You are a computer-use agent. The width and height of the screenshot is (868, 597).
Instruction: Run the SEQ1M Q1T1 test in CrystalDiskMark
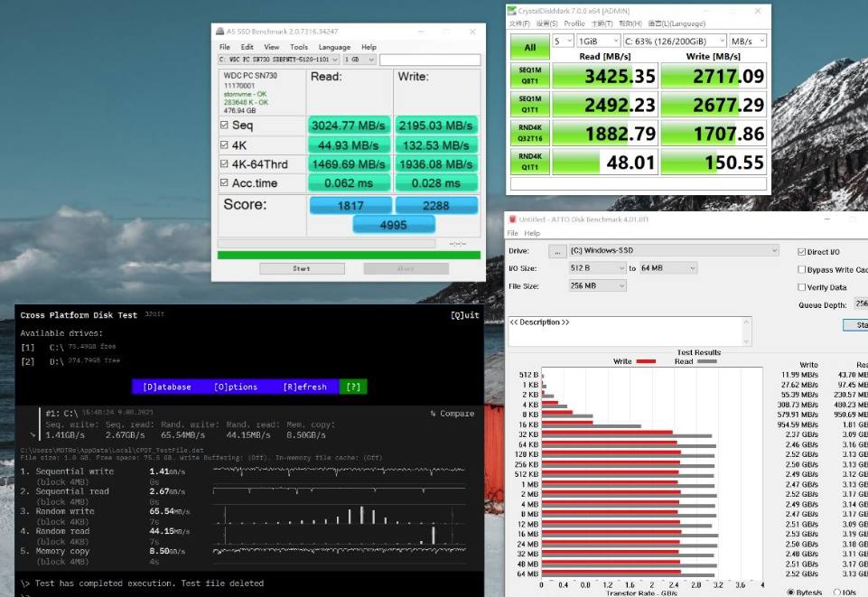pos(530,105)
